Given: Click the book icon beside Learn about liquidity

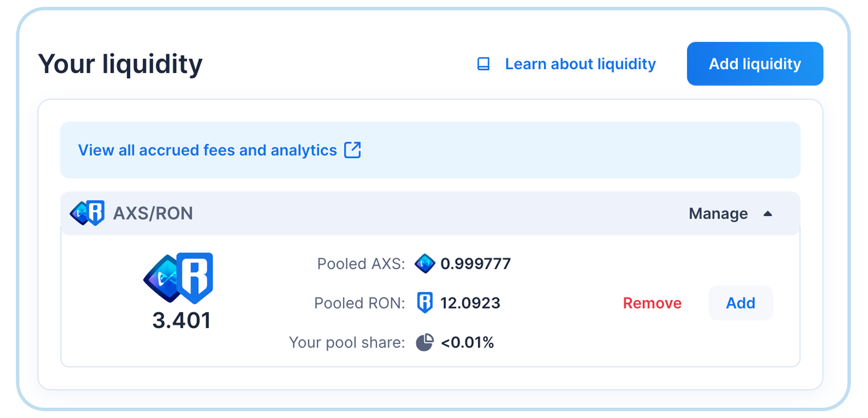Looking at the screenshot, I should (483, 64).
